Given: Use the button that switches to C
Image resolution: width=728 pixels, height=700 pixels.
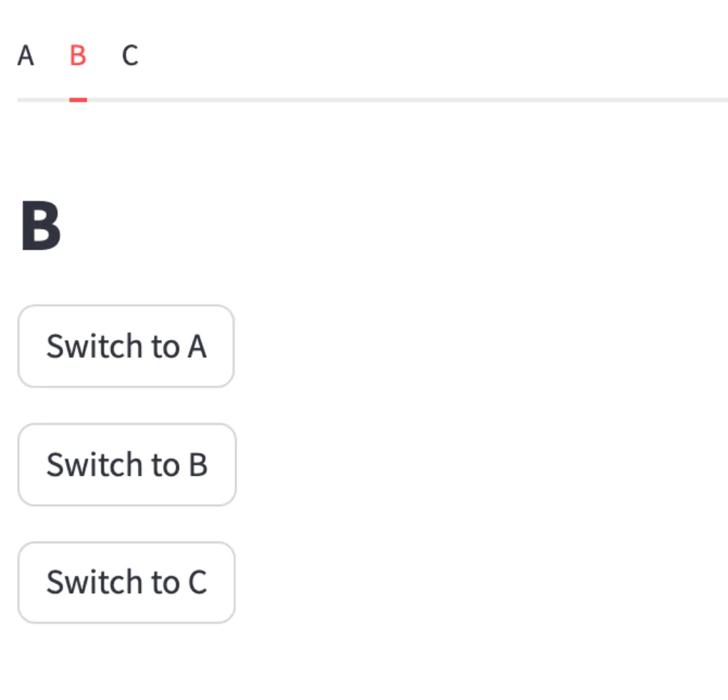Looking at the screenshot, I should [x=127, y=583].
